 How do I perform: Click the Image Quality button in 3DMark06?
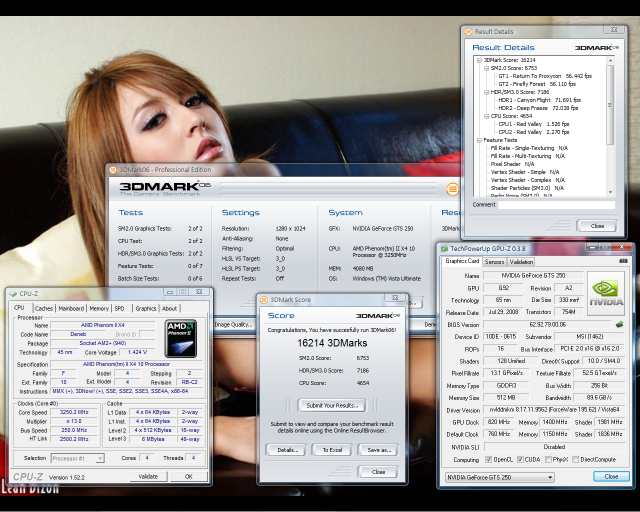point(232,325)
